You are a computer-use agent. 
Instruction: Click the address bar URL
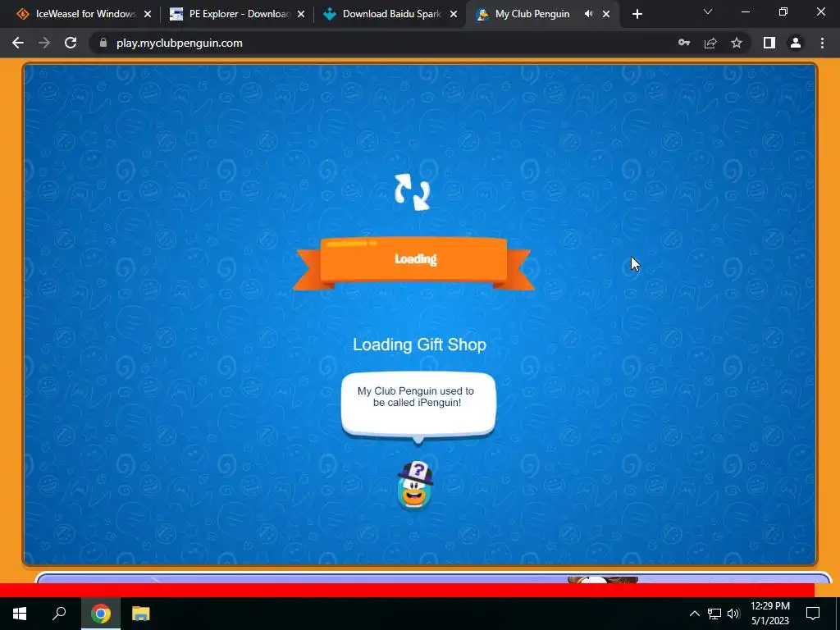180,43
